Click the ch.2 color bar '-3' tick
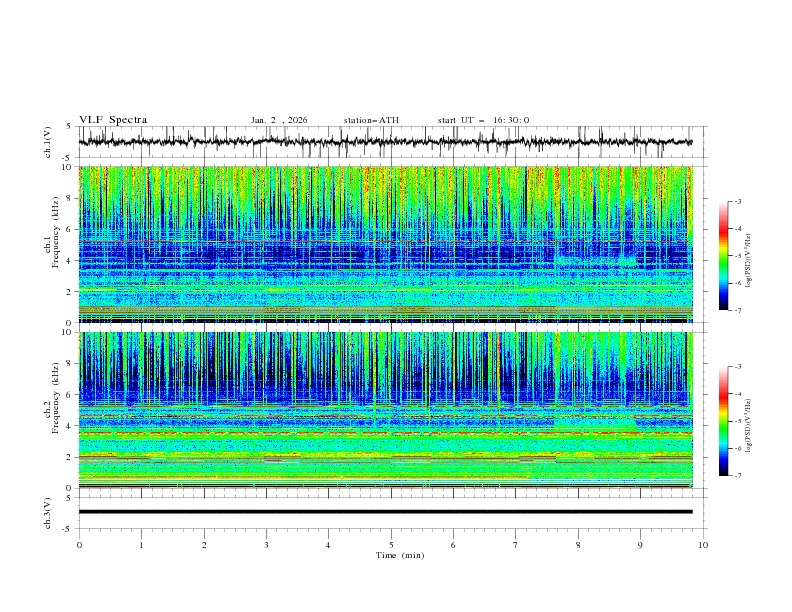Image resolution: width=792 pixels, height=612 pixels. (x=738, y=367)
